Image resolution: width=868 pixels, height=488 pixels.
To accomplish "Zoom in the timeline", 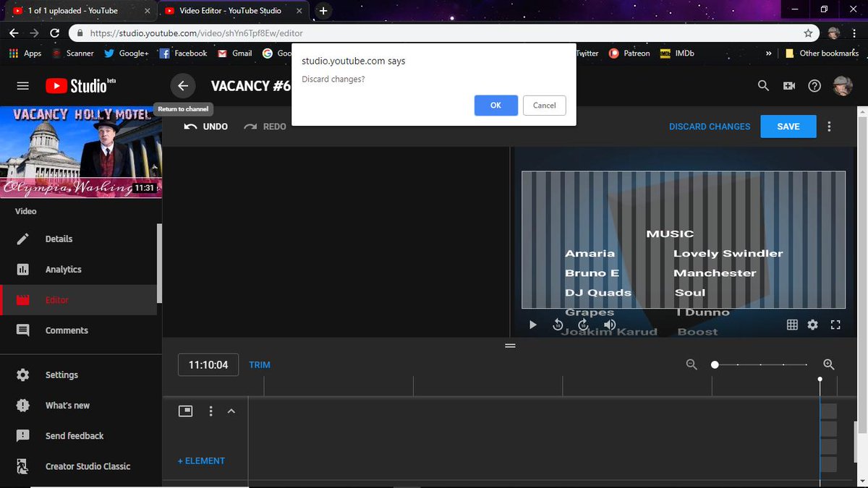I will [829, 365].
